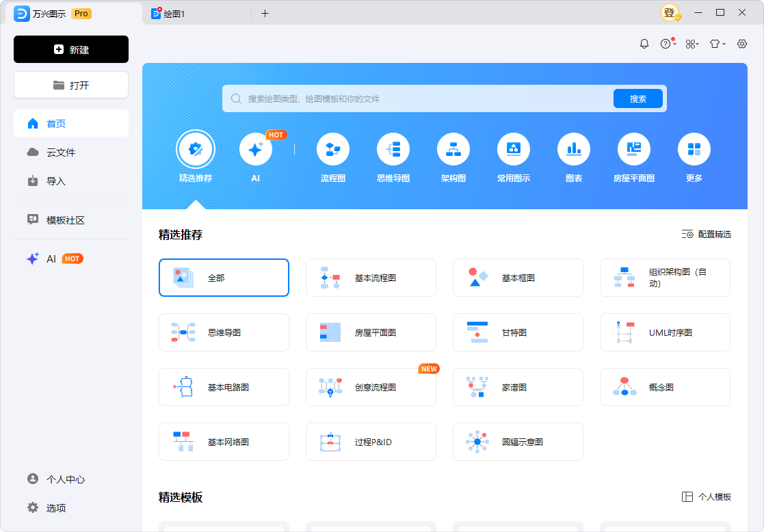Open the apps grid dropdown
Viewport: 764px width, 532px height.
tap(691, 43)
